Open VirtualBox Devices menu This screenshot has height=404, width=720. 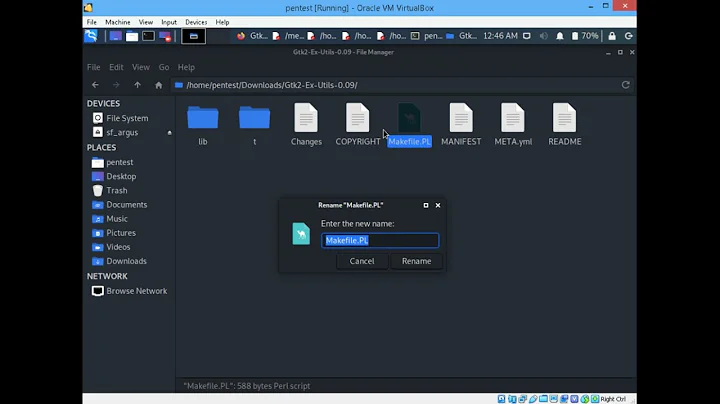point(196,22)
